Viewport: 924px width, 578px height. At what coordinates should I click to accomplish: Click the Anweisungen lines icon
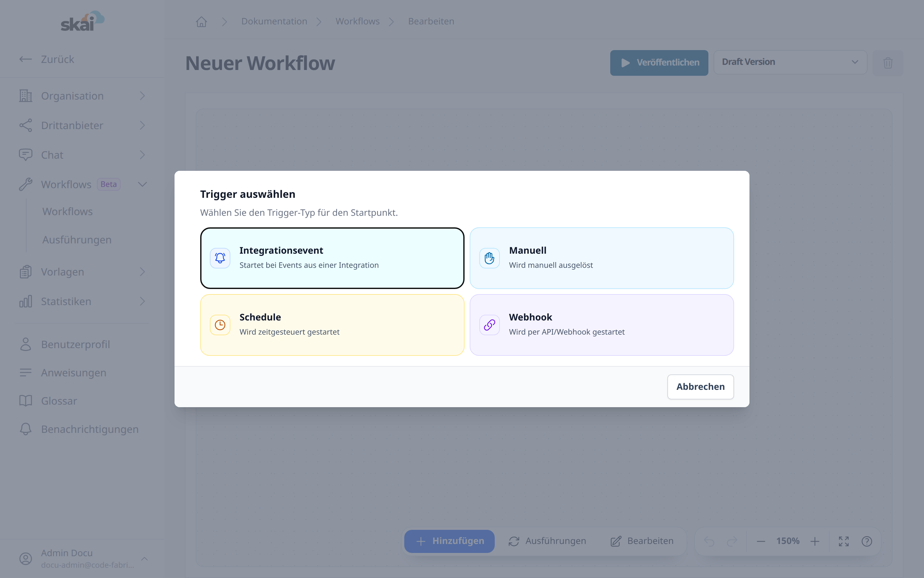[x=26, y=373]
